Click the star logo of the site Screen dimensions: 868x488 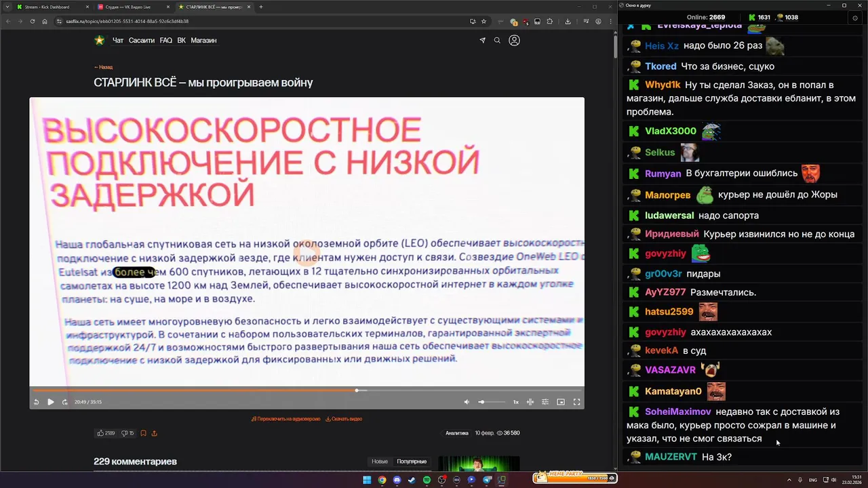tap(100, 40)
